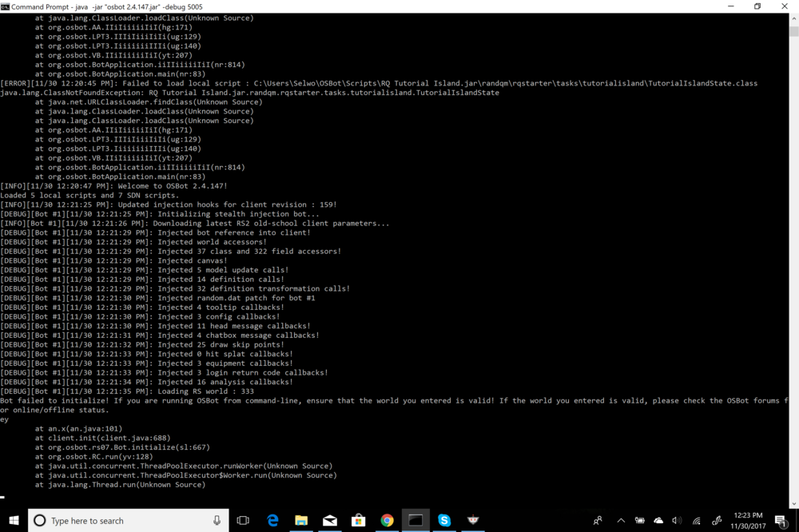799x532 pixels.
Task: Open the pen workspace tray icon
Action: point(717,520)
